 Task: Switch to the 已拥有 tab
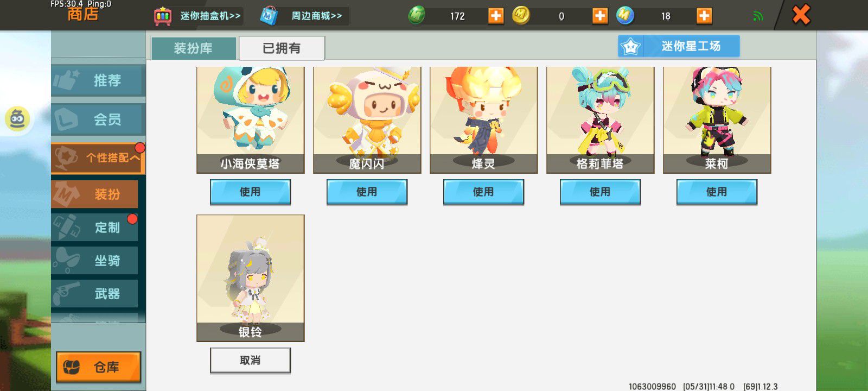[282, 48]
